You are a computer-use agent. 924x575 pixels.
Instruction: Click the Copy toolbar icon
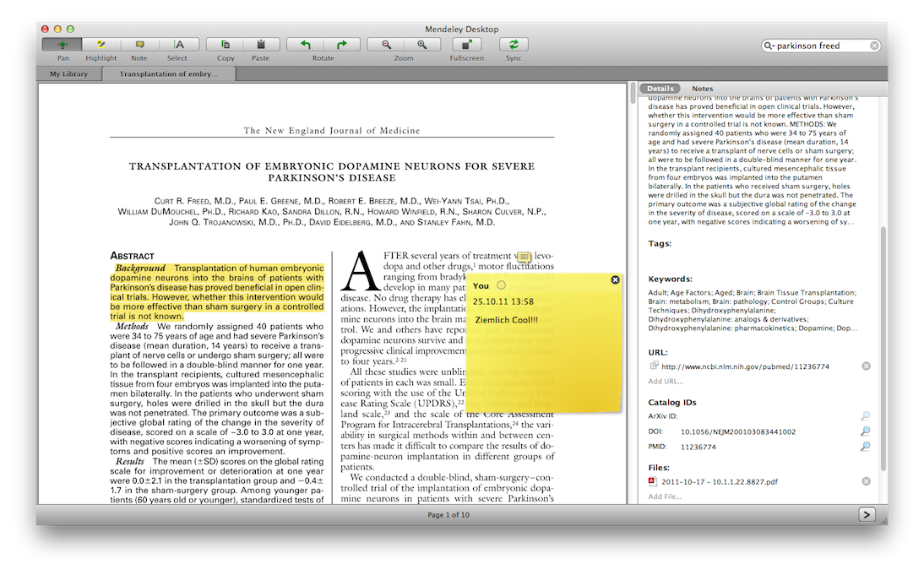226,44
